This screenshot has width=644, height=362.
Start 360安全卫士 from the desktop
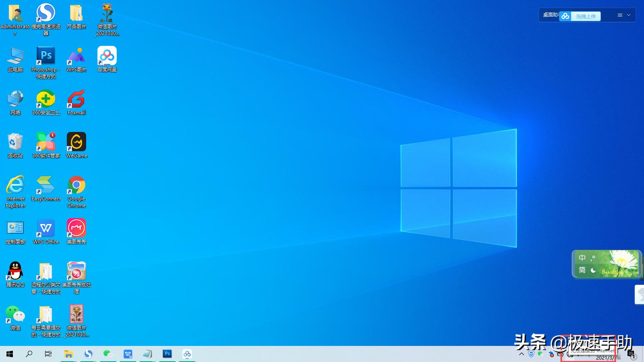coord(46,98)
